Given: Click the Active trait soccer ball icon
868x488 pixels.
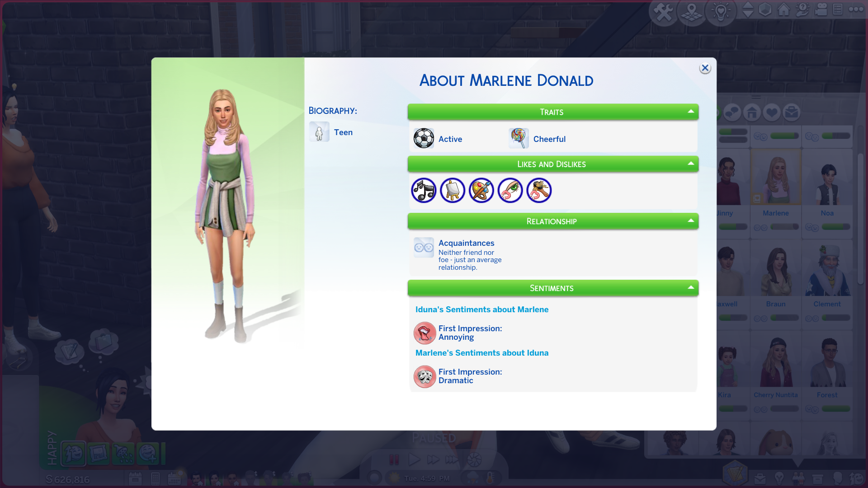Looking at the screenshot, I should [x=424, y=139].
